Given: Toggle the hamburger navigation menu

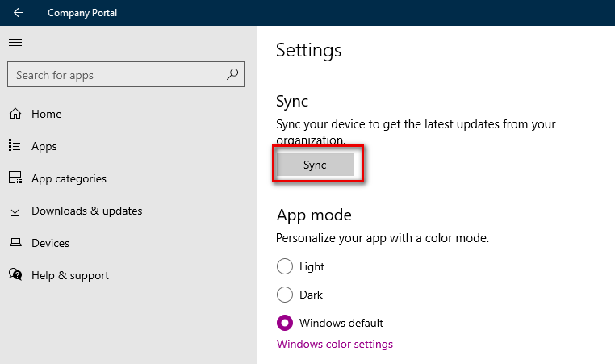Looking at the screenshot, I should (x=15, y=43).
